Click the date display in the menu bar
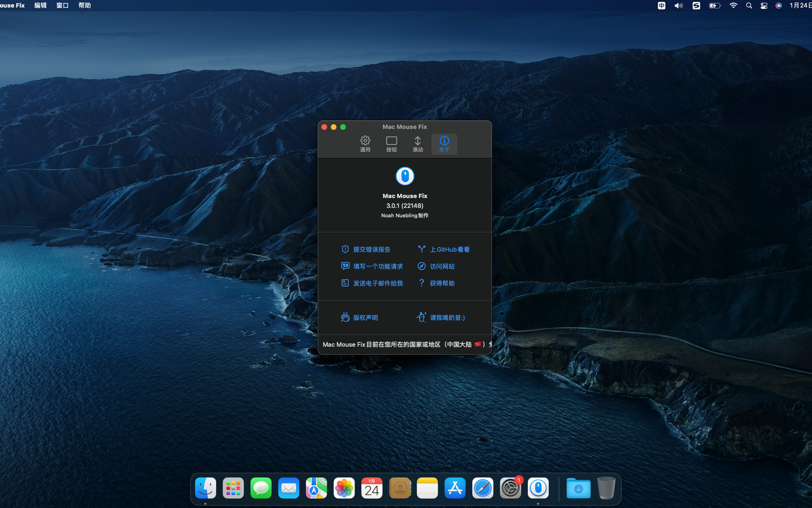 [800, 6]
